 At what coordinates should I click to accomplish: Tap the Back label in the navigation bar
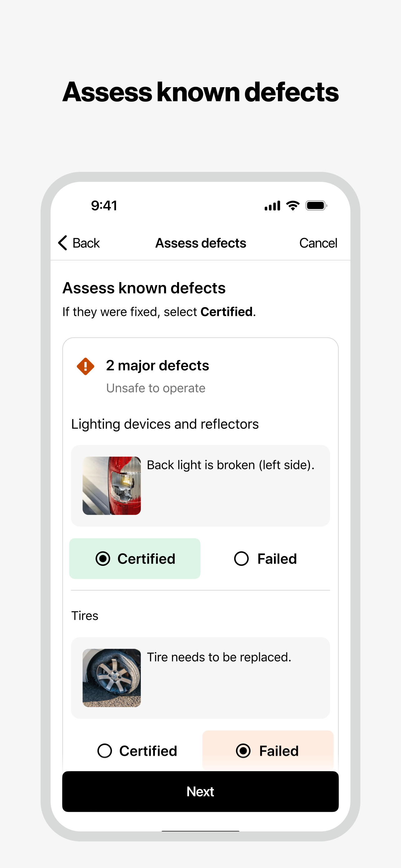[86, 243]
